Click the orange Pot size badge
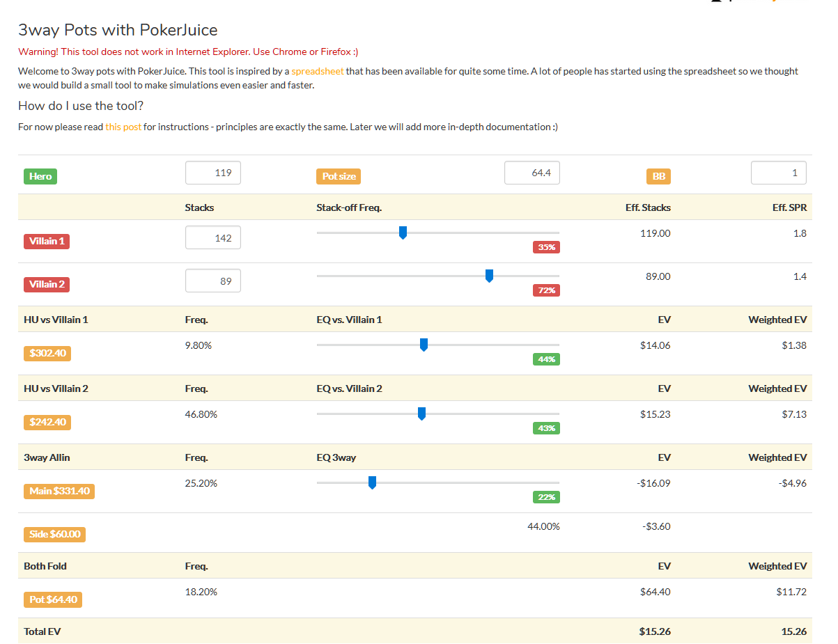The height and width of the screenshot is (644, 838). tap(339, 176)
